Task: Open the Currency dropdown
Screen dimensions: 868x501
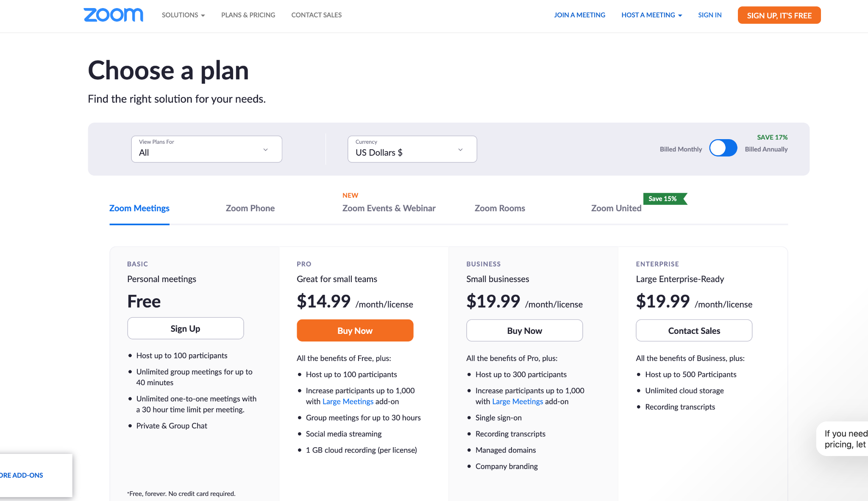Action: tap(412, 149)
